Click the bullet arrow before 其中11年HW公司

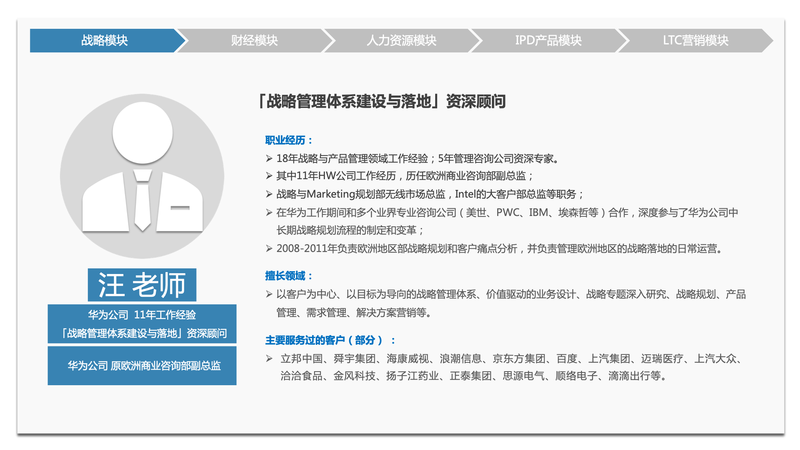pyautogui.click(x=268, y=176)
